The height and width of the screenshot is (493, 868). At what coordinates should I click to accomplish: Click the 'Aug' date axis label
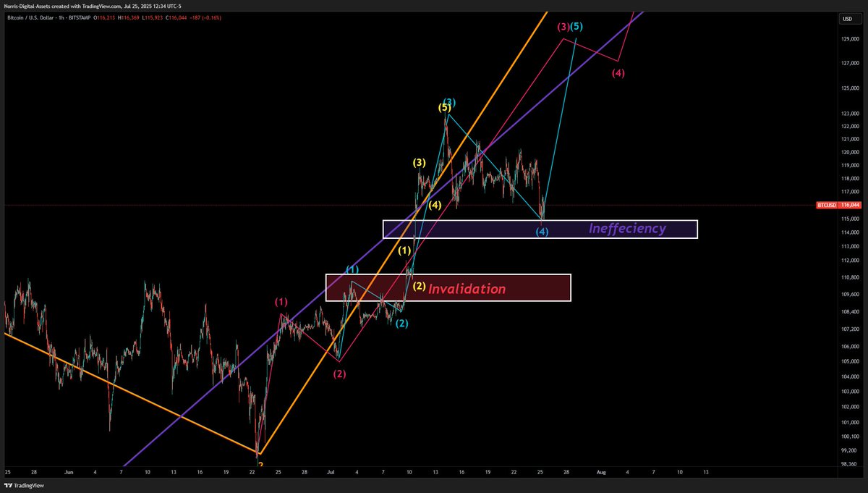[600, 472]
